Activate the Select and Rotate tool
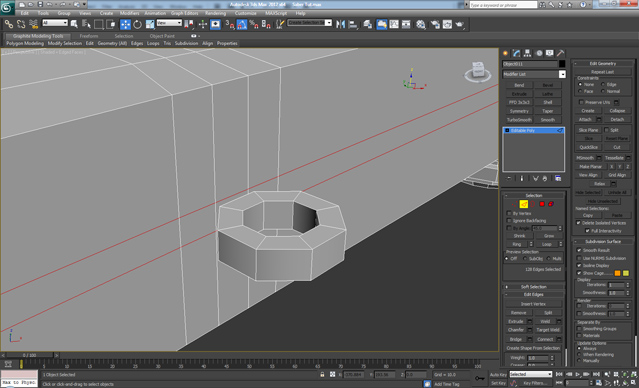 (138, 24)
